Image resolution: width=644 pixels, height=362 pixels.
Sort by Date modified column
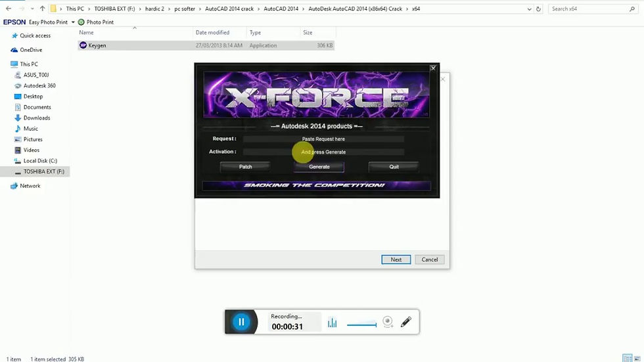tap(212, 32)
